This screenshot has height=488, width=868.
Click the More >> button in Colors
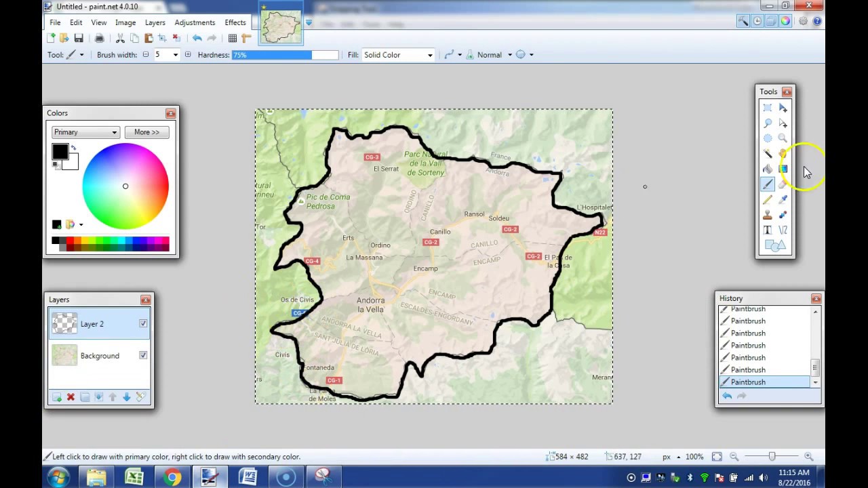[146, 132]
